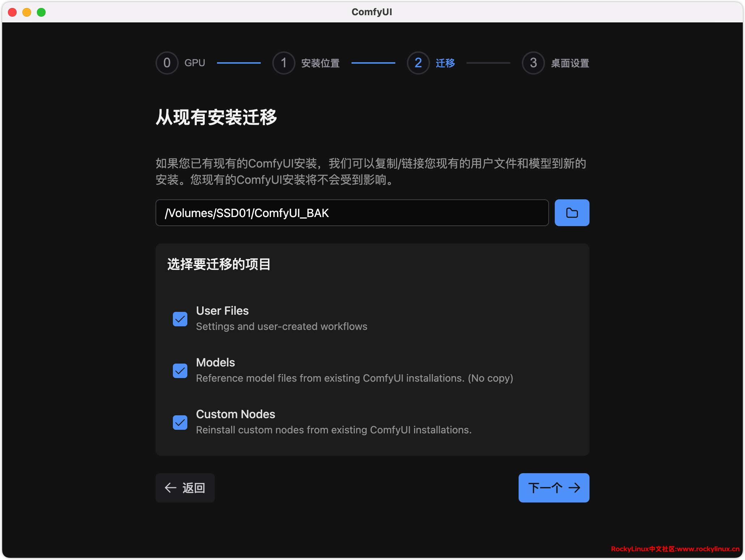Image resolution: width=745 pixels, height=560 pixels.
Task: Click the right arrow in 下一个 button
Action: 574,488
